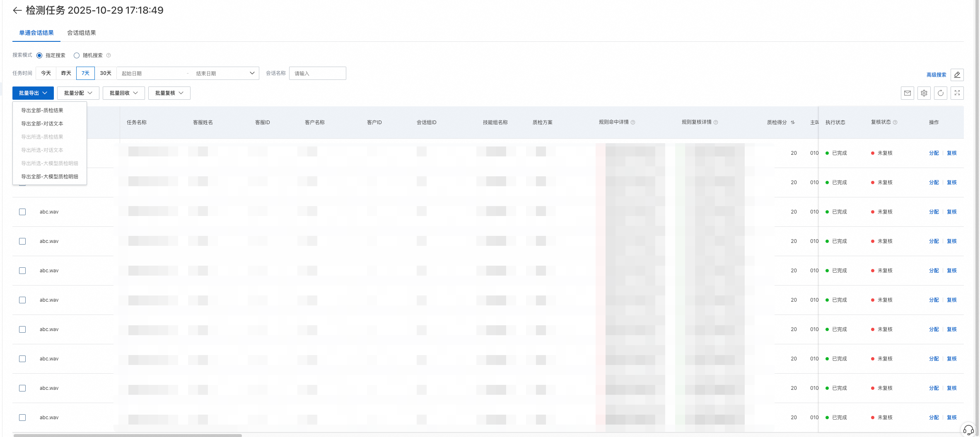Click 分配 in the bottom table row

click(x=934, y=418)
